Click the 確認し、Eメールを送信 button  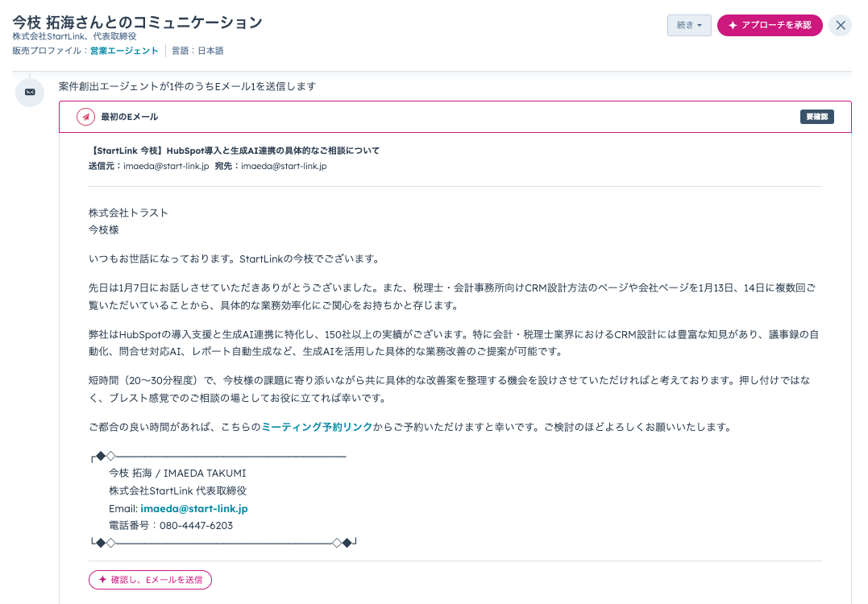[150, 580]
